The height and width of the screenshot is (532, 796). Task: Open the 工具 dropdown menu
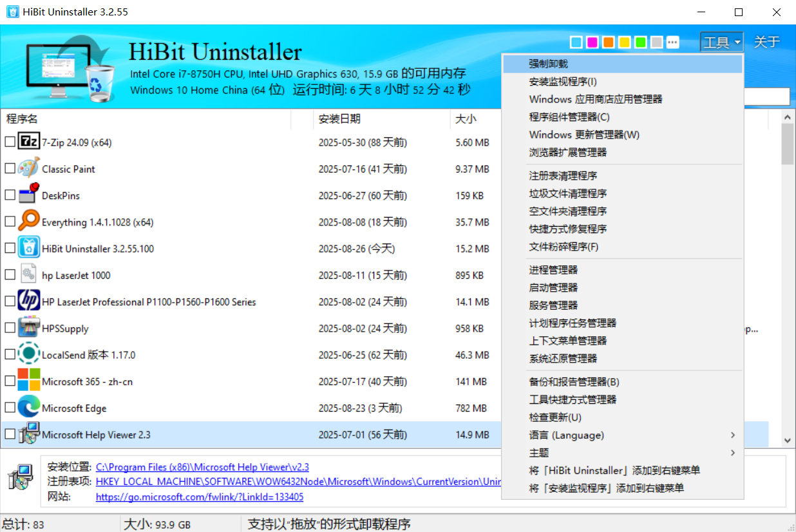click(722, 43)
